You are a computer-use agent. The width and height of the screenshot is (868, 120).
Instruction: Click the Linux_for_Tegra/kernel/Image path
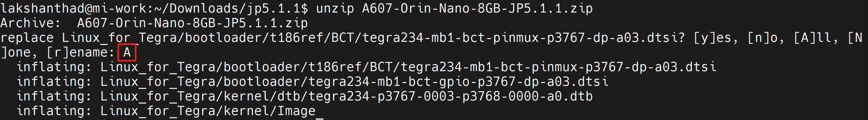(x=208, y=111)
